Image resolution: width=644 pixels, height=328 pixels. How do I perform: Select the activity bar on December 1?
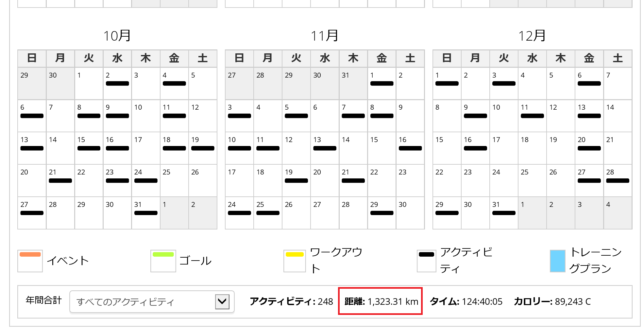[x=447, y=83]
